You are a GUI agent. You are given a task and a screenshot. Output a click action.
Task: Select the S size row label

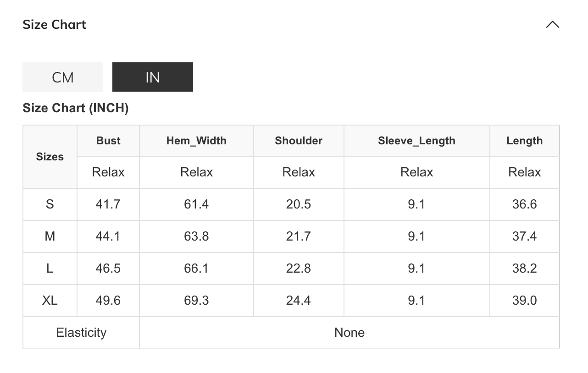pyautogui.click(x=50, y=204)
